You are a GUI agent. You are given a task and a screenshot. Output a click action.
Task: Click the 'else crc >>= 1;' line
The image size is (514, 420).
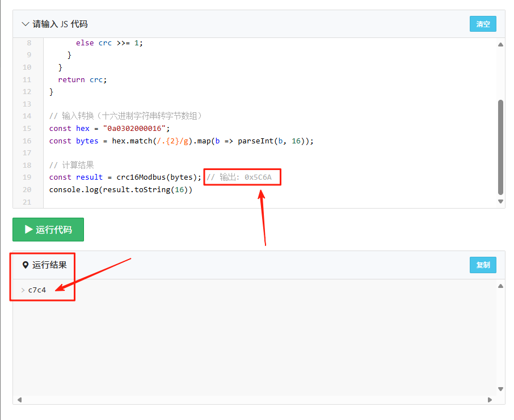(x=109, y=43)
